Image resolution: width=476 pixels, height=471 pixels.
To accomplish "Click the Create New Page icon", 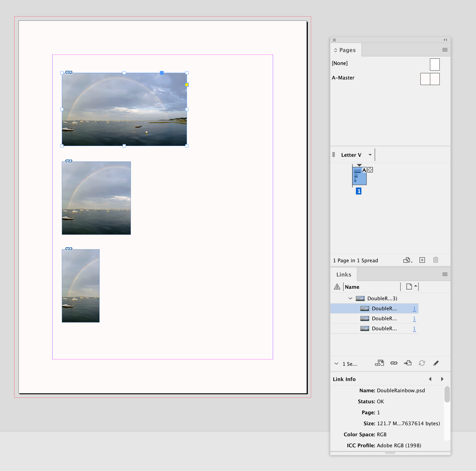I will point(422,260).
